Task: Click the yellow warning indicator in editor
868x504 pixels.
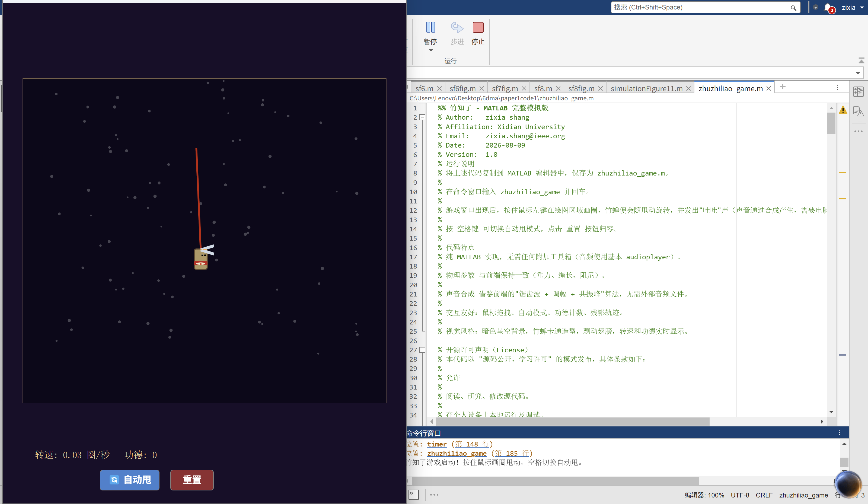Action: pyautogui.click(x=843, y=110)
